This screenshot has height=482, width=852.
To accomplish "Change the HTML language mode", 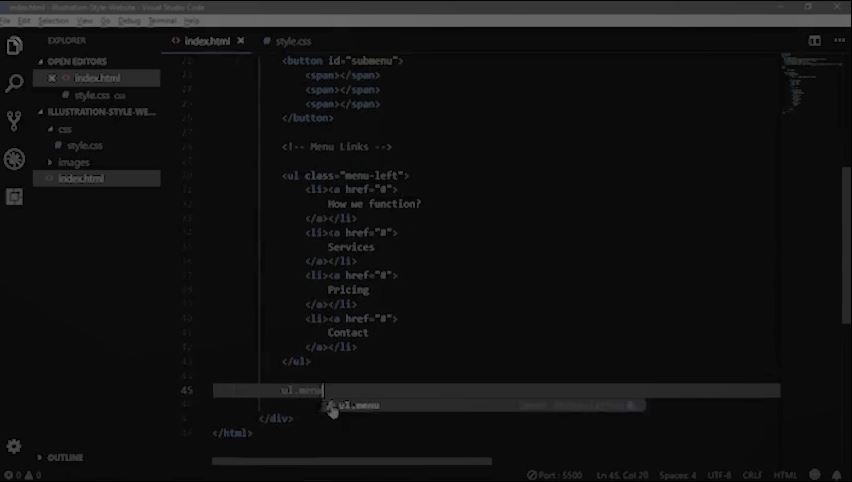I will point(785,475).
